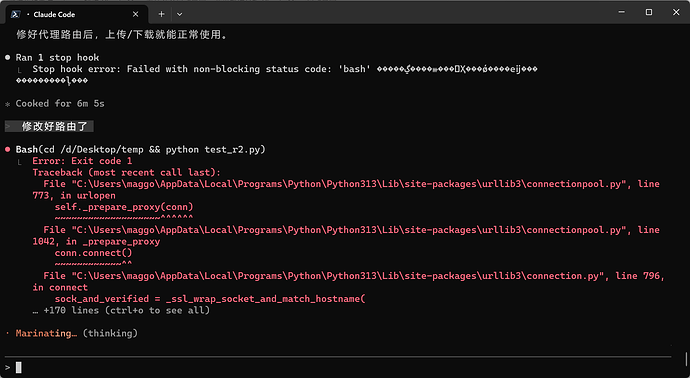690x378 pixels.
Task: Minimize the terminal window
Action: pos(621,12)
